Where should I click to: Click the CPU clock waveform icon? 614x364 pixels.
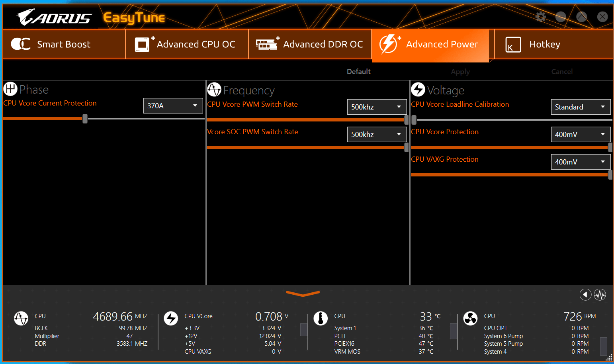[21, 319]
